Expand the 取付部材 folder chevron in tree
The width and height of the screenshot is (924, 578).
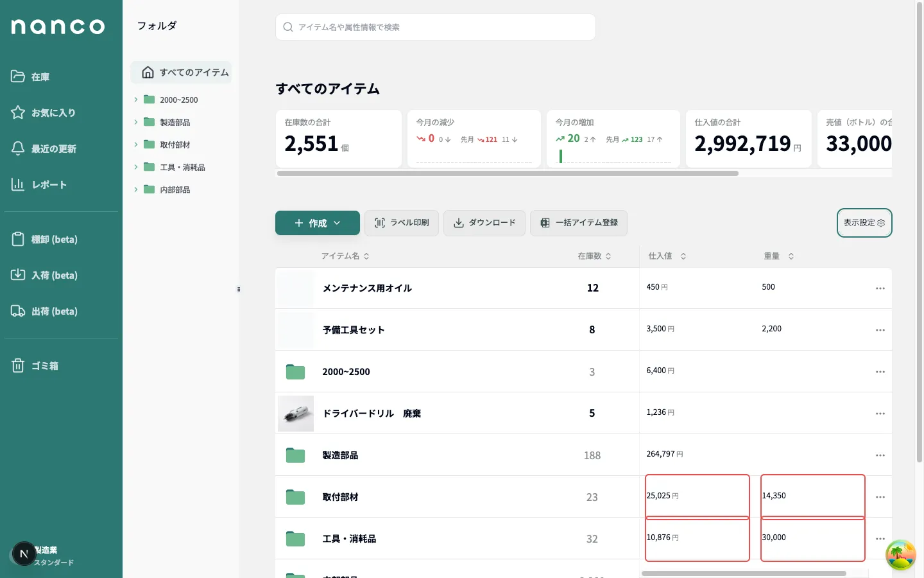[x=135, y=144]
